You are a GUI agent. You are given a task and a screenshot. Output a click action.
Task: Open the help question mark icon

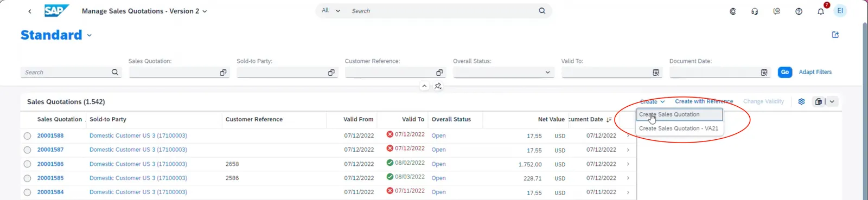point(799,11)
